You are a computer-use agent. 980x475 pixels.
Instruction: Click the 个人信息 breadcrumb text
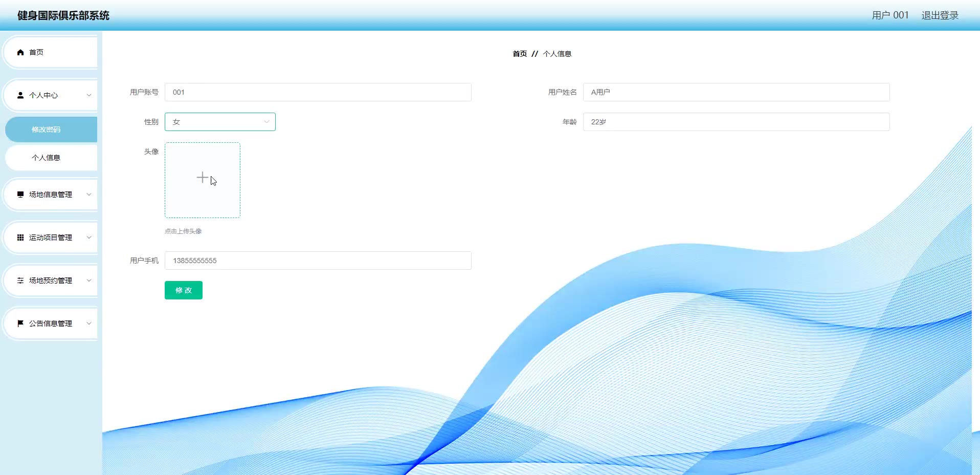coord(557,54)
